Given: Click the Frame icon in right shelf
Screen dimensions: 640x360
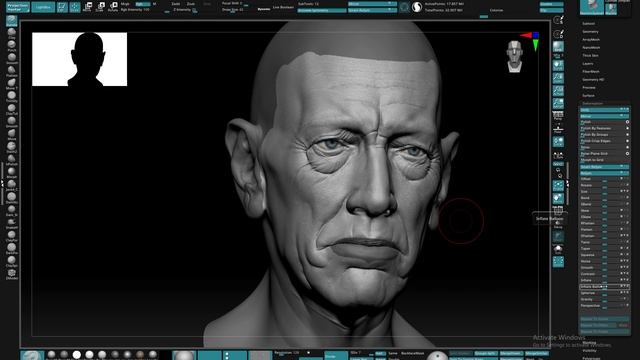Looking at the screenshot, I should [558, 186].
